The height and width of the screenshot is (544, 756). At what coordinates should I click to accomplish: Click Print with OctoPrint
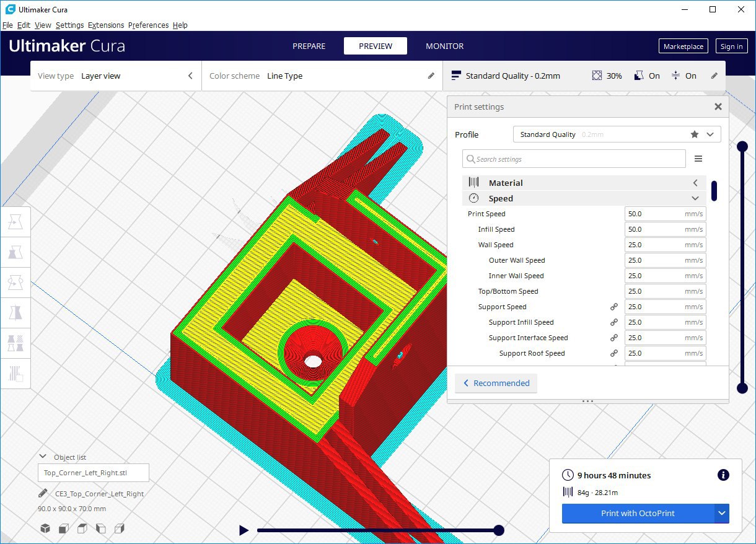pyautogui.click(x=638, y=513)
